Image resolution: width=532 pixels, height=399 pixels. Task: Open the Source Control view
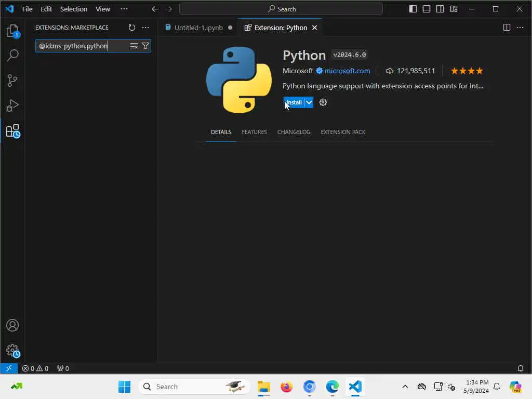coord(12,81)
